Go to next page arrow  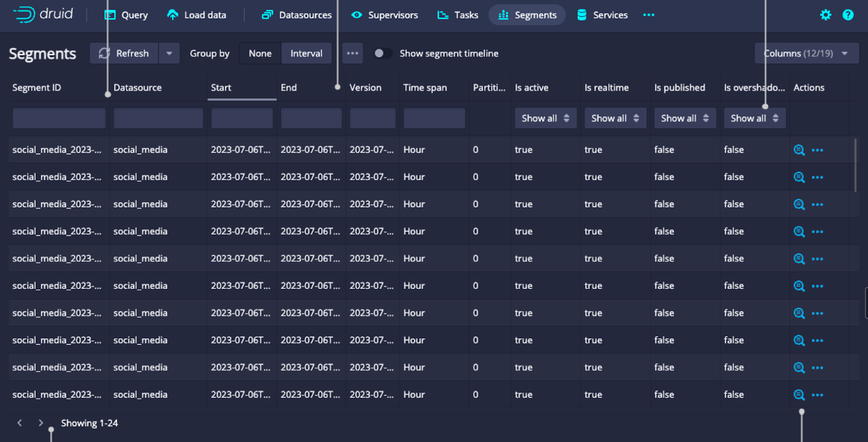pos(41,423)
